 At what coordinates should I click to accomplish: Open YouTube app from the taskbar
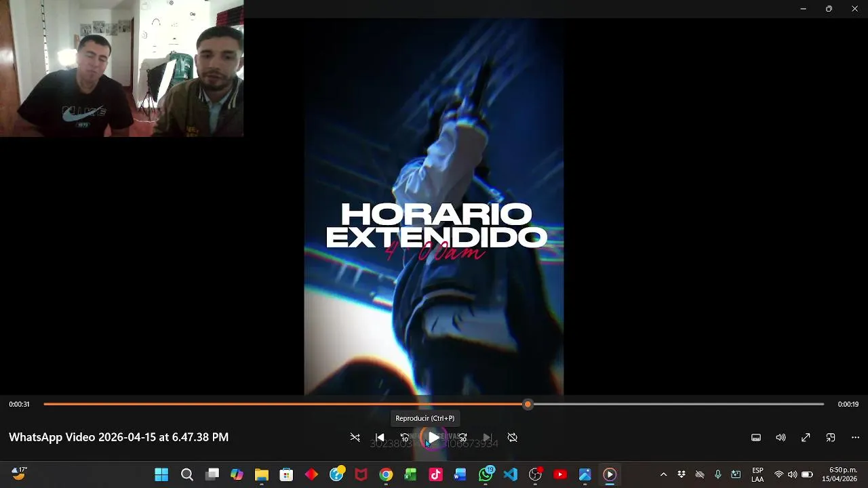[x=560, y=474]
